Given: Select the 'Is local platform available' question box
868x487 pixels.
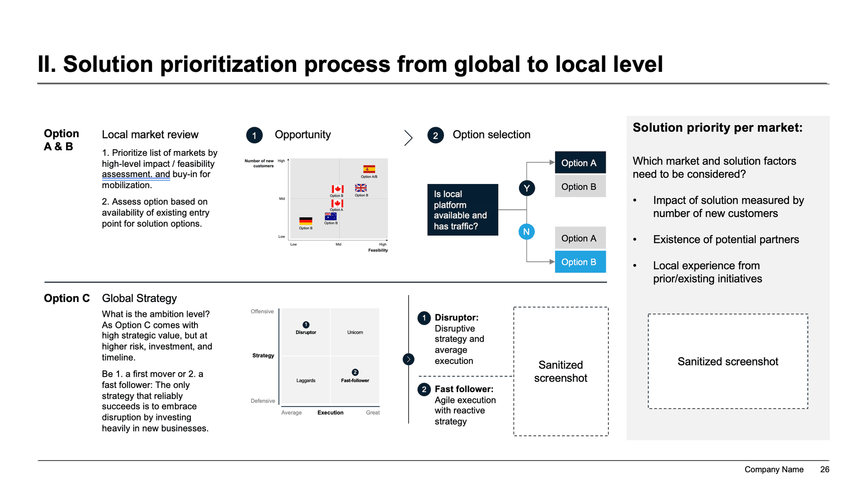Looking at the screenshot, I should pos(462,210).
